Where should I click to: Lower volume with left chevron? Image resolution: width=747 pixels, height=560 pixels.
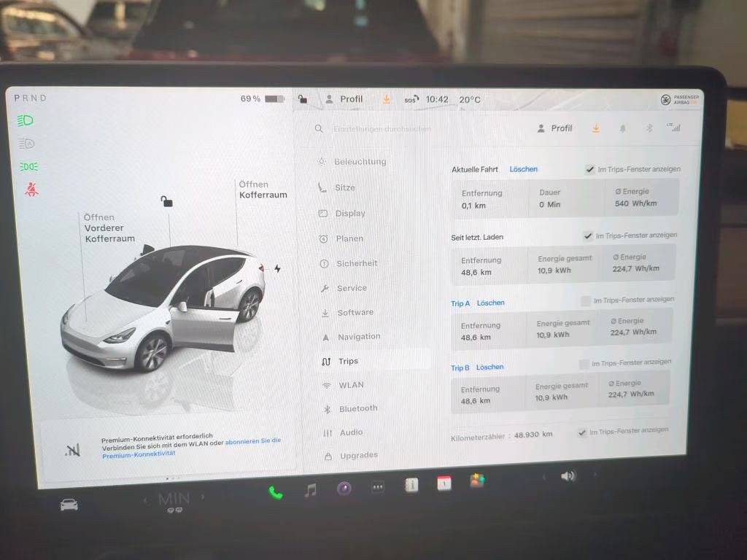[544, 477]
